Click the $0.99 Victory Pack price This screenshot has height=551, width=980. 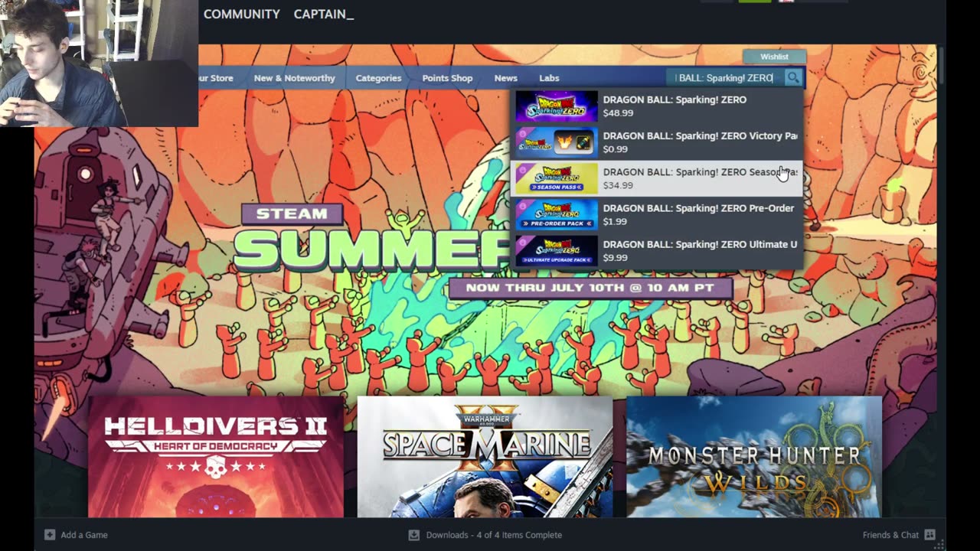[615, 149]
